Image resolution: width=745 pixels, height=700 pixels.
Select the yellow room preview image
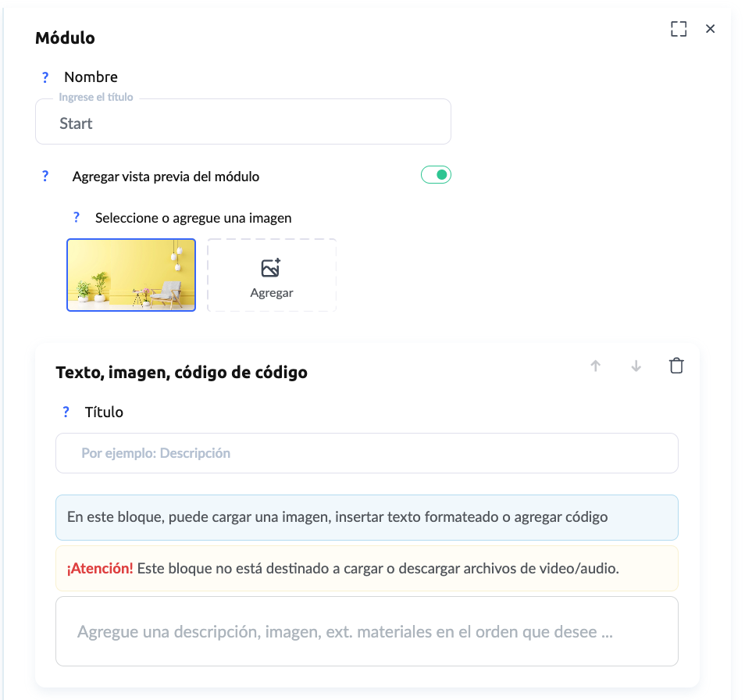click(x=131, y=275)
